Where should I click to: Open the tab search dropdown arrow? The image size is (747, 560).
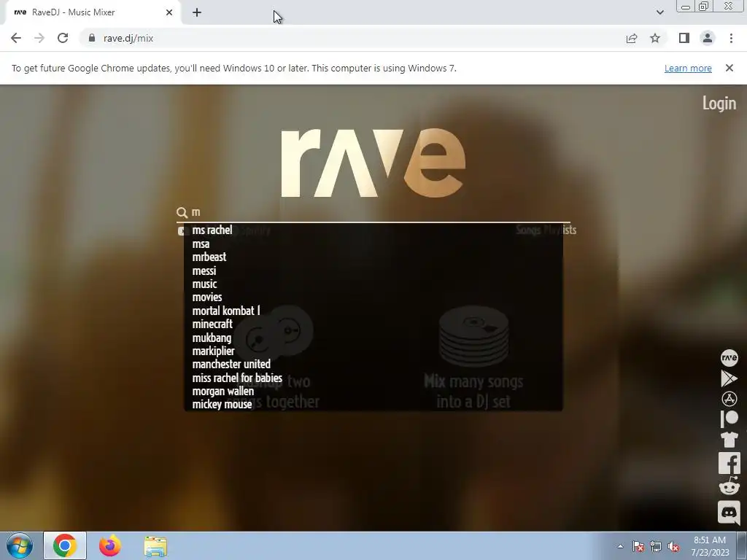[659, 12]
